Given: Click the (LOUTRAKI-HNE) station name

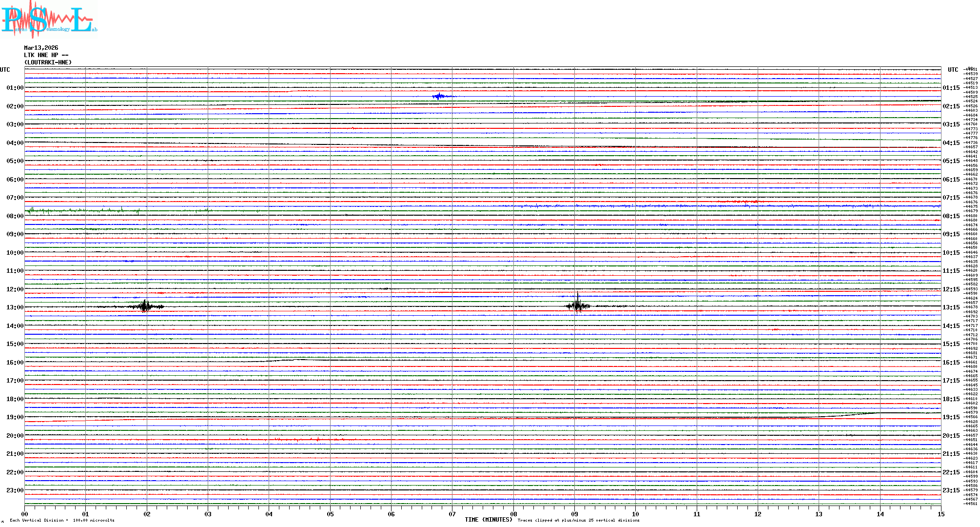Looking at the screenshot, I should click(48, 62).
